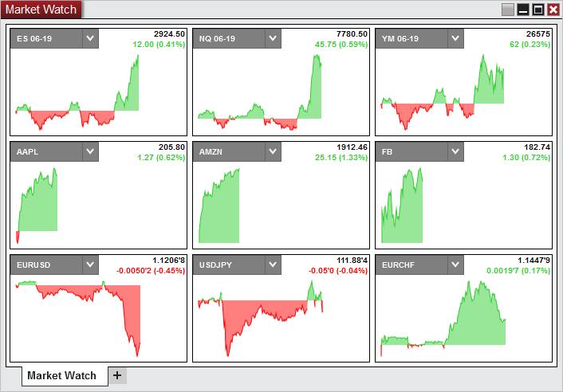Select the AAPL price value 205.80
The height and width of the screenshot is (392, 563).
coord(172,147)
